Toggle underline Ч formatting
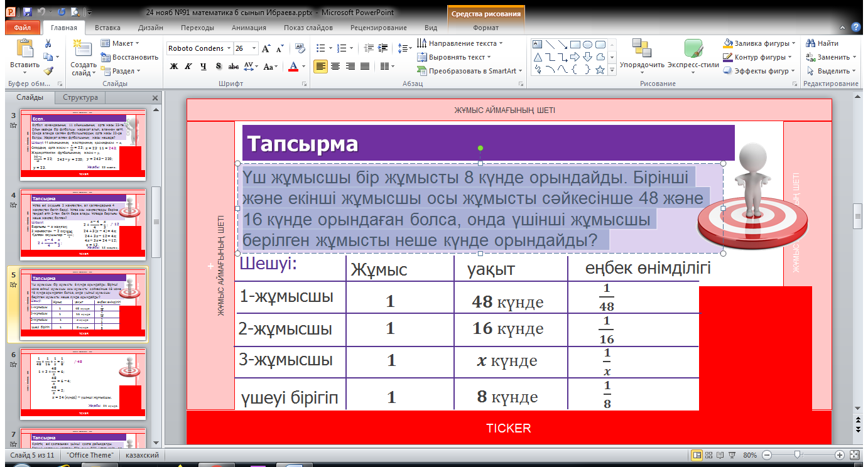Screen dimensions: 868x467 coord(203,67)
